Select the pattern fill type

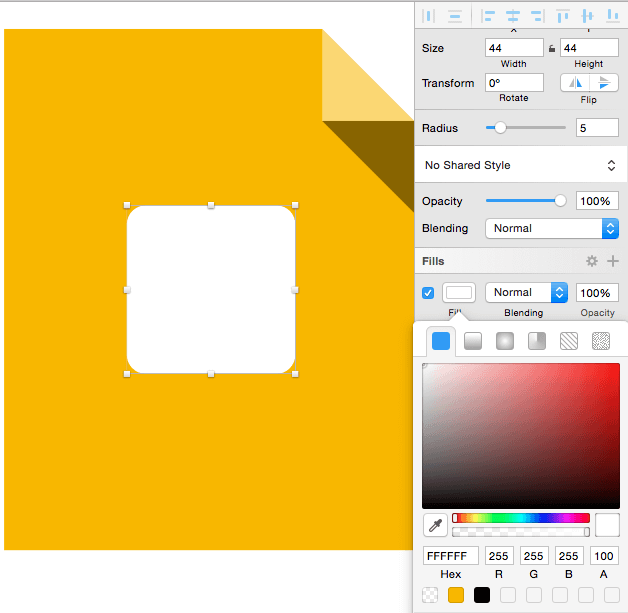[569, 341]
